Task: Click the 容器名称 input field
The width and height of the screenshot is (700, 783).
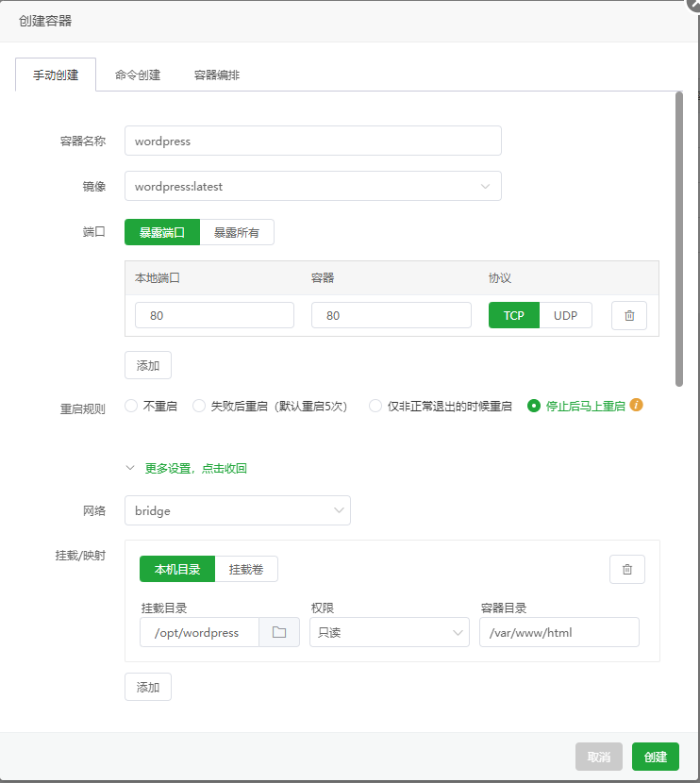Action: tap(312, 141)
